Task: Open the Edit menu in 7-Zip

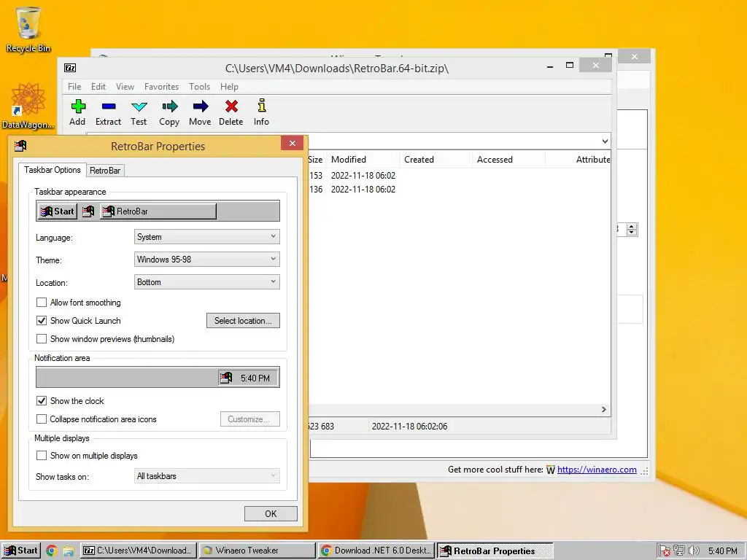Action: 98,87
